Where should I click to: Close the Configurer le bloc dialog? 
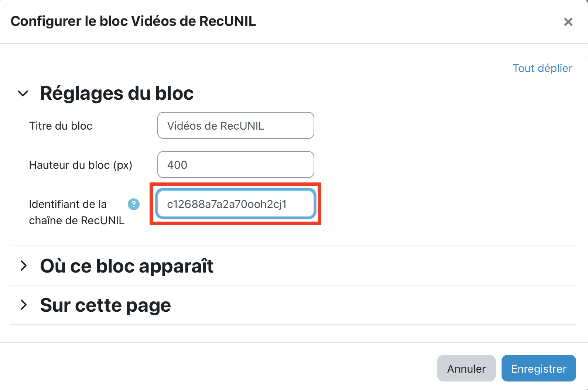(568, 22)
